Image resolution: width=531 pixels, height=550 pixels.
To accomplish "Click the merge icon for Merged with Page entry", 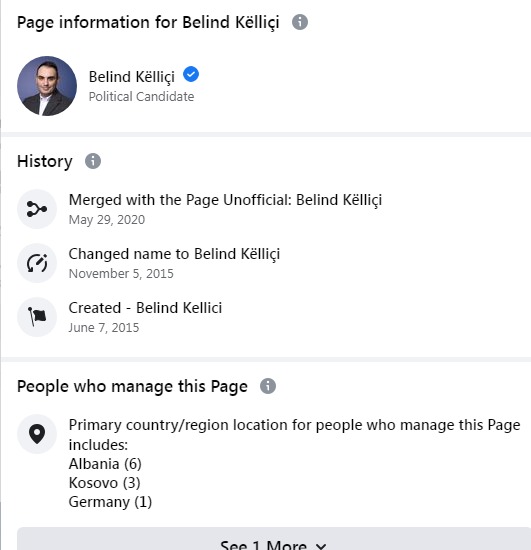I will tap(37, 209).
